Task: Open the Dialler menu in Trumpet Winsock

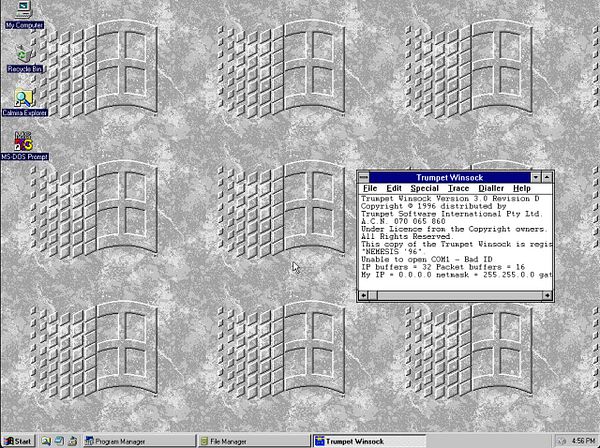Action: pos(491,188)
